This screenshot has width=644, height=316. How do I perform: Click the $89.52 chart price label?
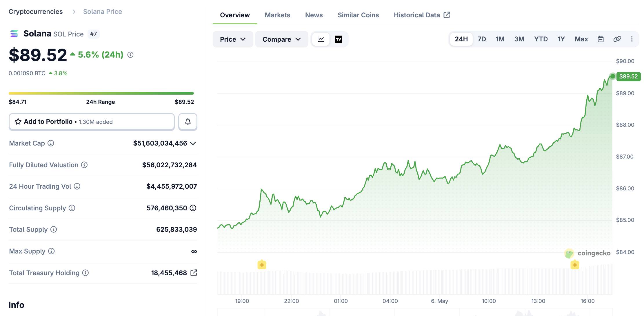pos(628,76)
